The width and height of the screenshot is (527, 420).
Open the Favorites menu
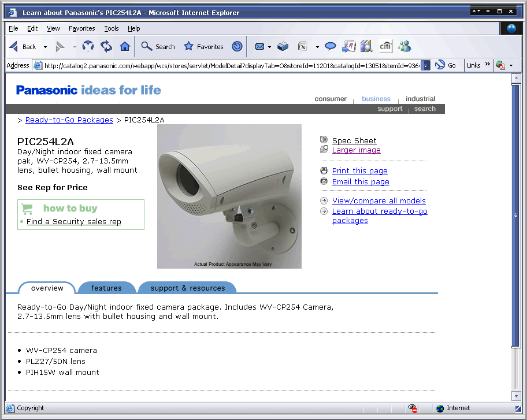[81, 28]
